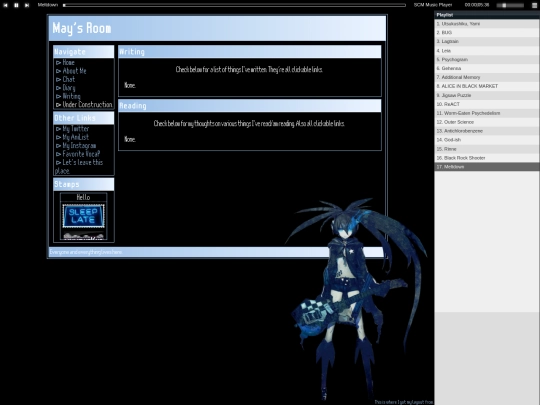
Task: Visit the My Twitter link
Action: coord(76,129)
